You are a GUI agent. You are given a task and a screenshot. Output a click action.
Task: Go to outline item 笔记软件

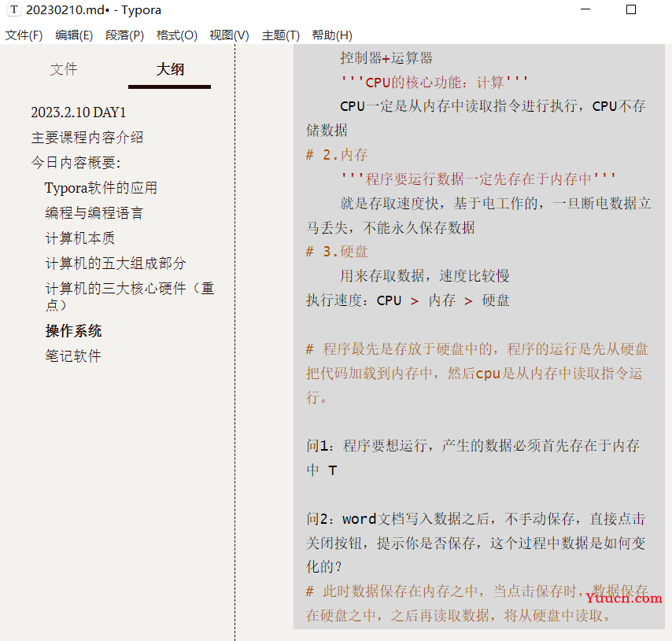pyautogui.click(x=73, y=356)
